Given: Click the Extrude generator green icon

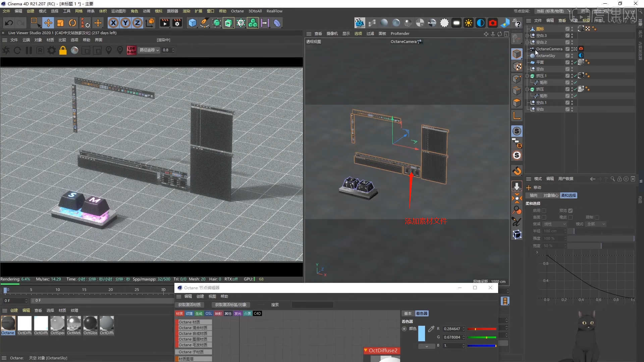Looking at the screenshot, I should coord(228,23).
